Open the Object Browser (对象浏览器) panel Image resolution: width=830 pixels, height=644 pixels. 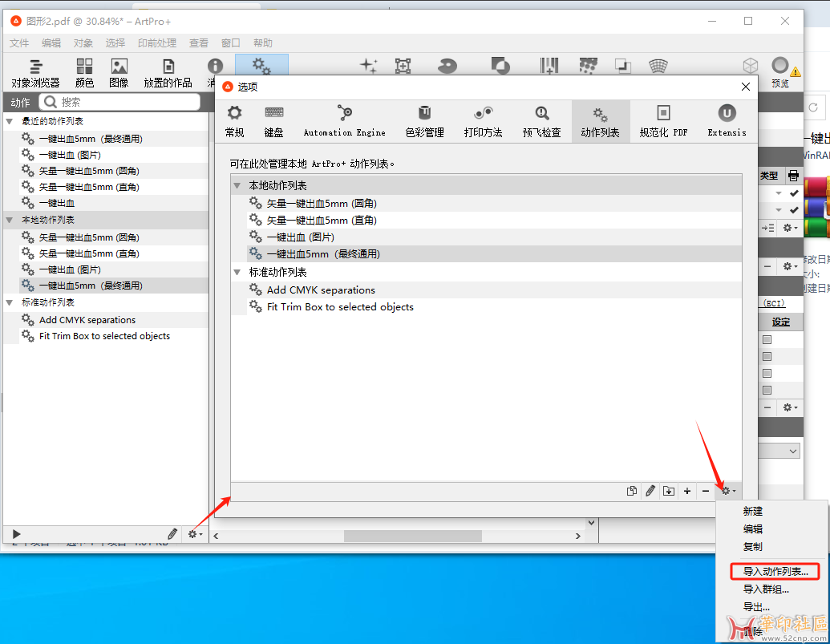(x=35, y=73)
